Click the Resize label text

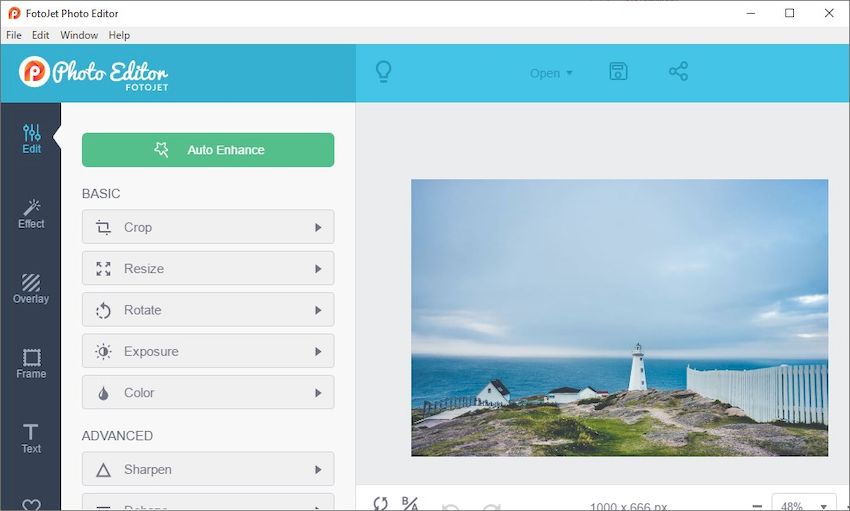[144, 269]
